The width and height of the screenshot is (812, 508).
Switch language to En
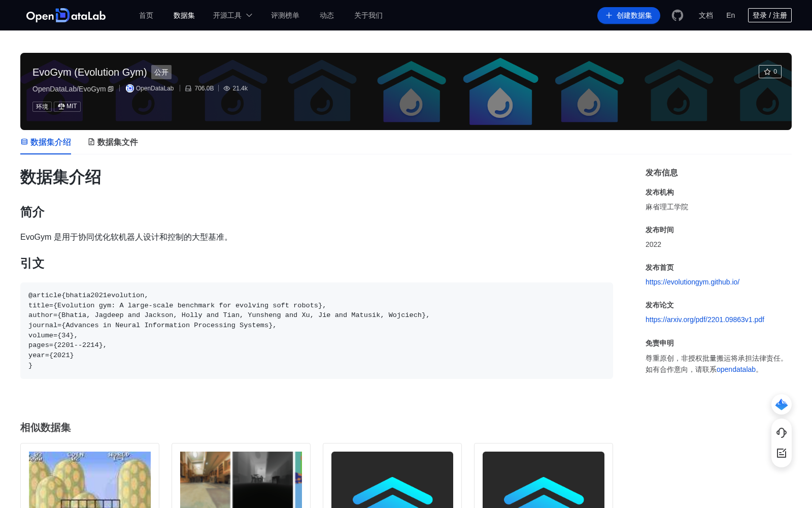[x=731, y=15]
